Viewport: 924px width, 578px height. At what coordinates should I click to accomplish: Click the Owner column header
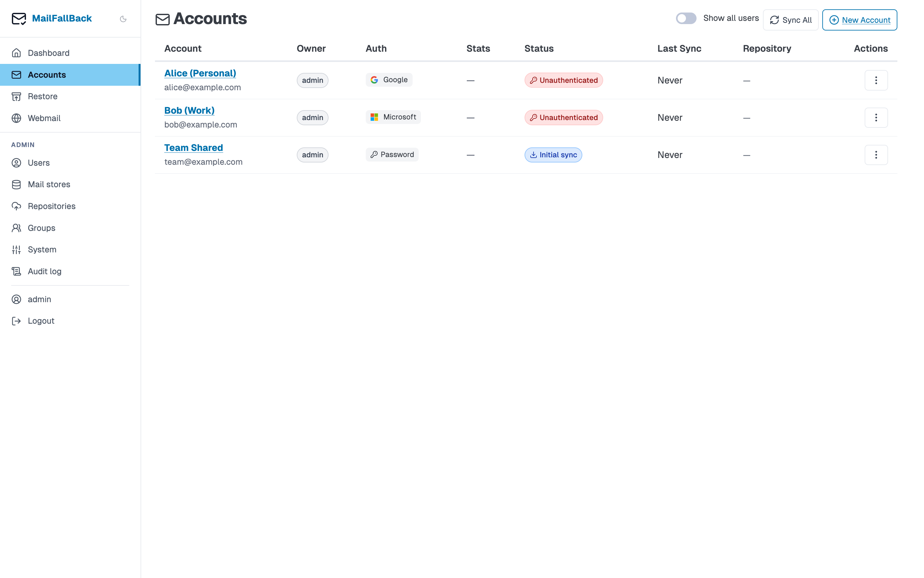pos(311,48)
